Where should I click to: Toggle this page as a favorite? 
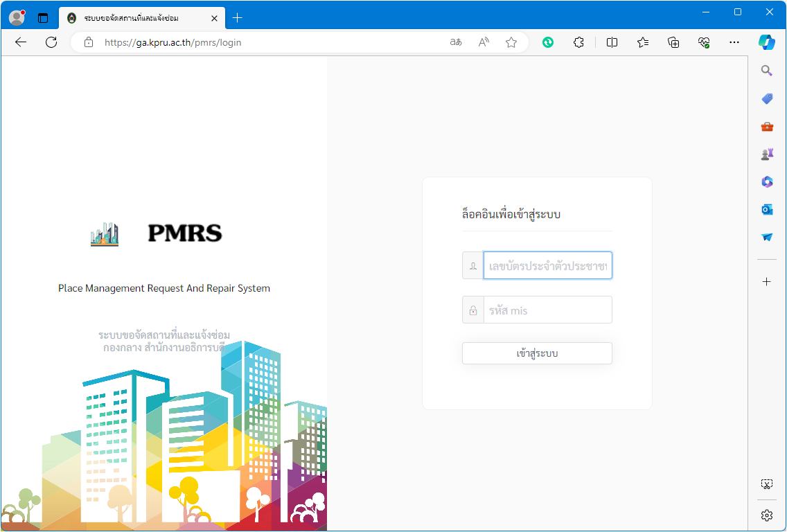point(511,42)
